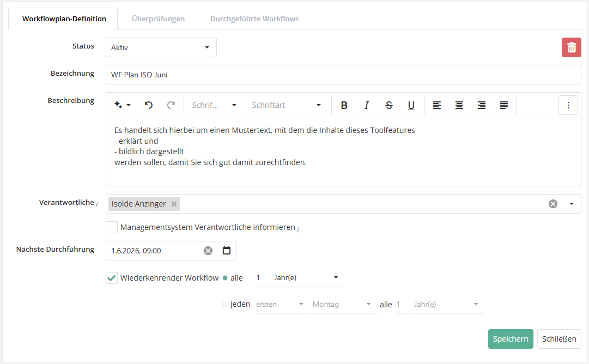589x364 pixels.
Task: Open the Durchgeführte Workflows tab
Action: click(254, 19)
